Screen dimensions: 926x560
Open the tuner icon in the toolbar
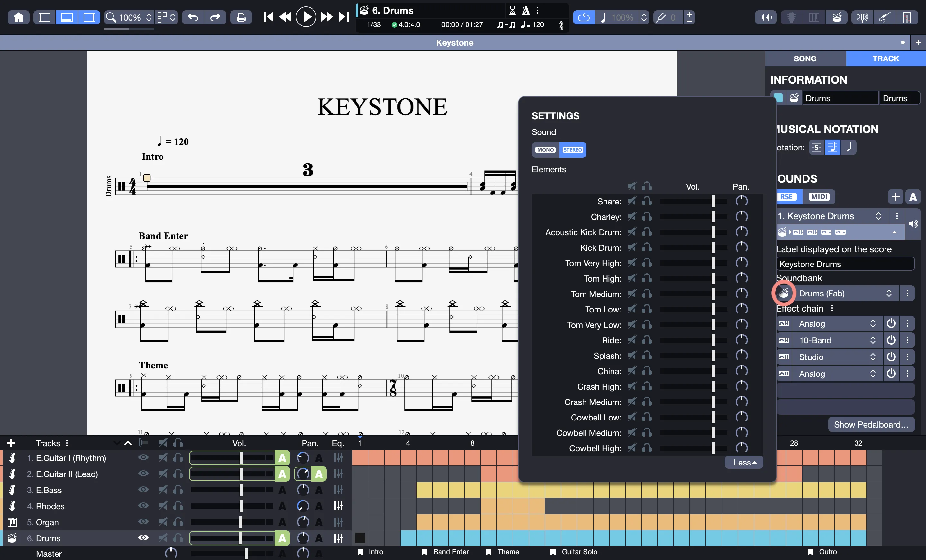coord(862,17)
